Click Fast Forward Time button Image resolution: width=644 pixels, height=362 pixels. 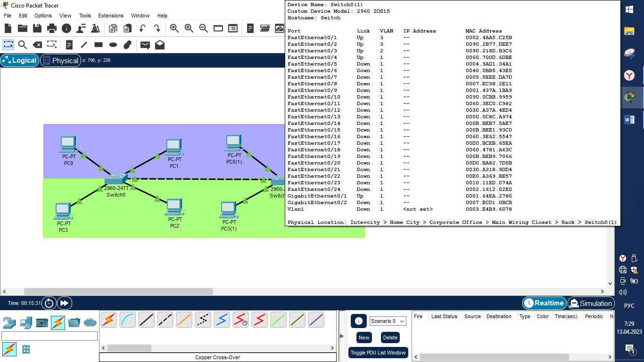[x=65, y=303]
